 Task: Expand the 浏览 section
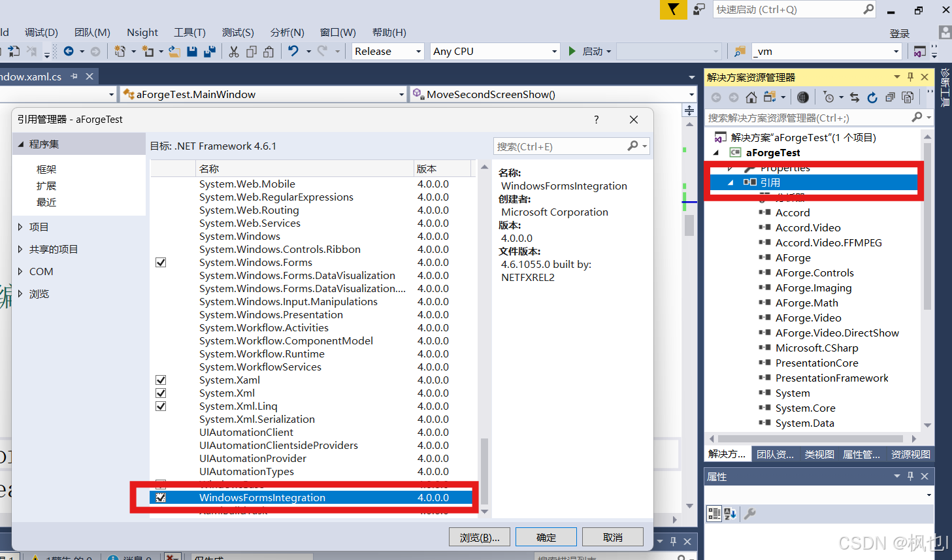[20, 294]
